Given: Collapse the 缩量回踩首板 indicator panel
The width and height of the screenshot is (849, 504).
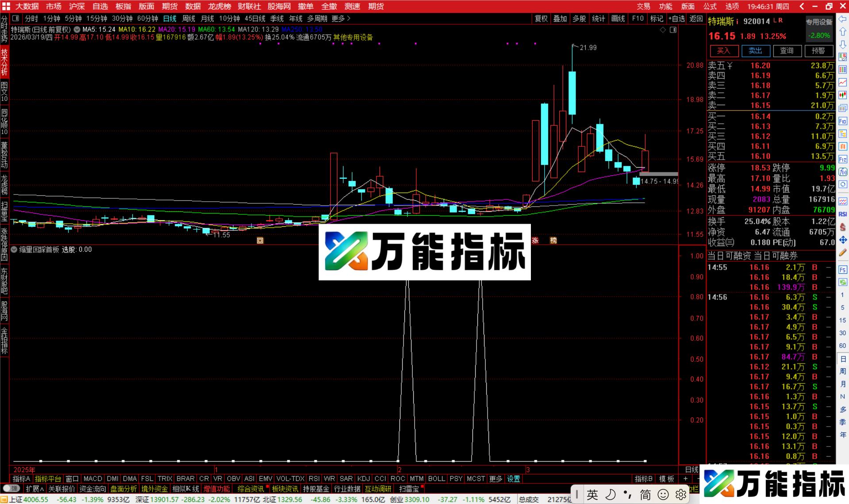Looking at the screenshot, I should click(14, 249).
